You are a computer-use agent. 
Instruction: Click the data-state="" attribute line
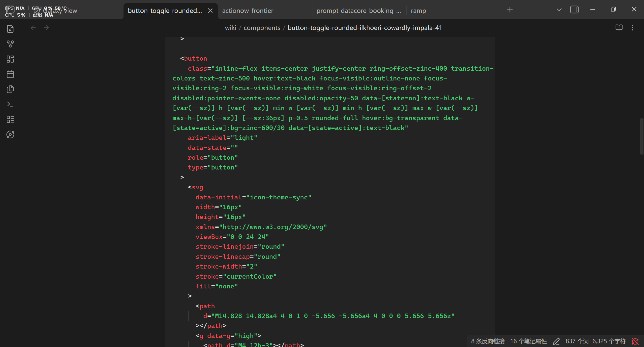213,148
